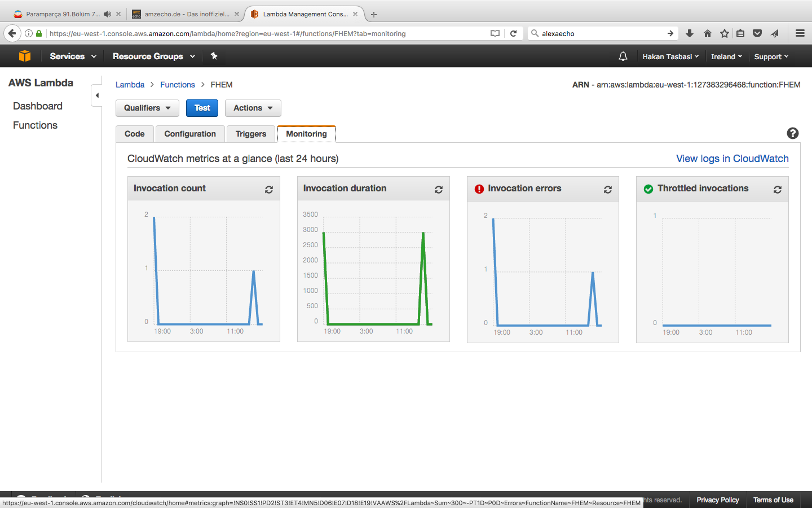Click the AWS notifications bell icon
The height and width of the screenshot is (508, 812).
[623, 56]
